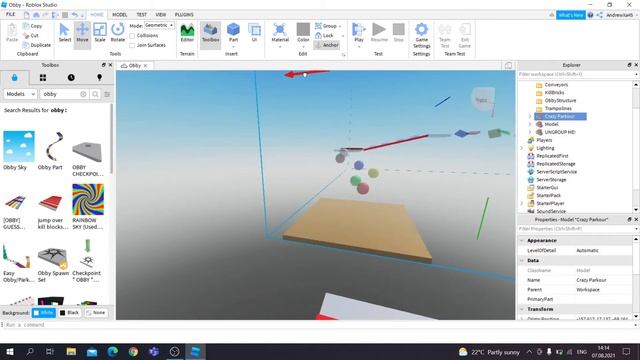This screenshot has width=640, height=360.
Task: Expand the Model tree node
Action: tap(529, 124)
